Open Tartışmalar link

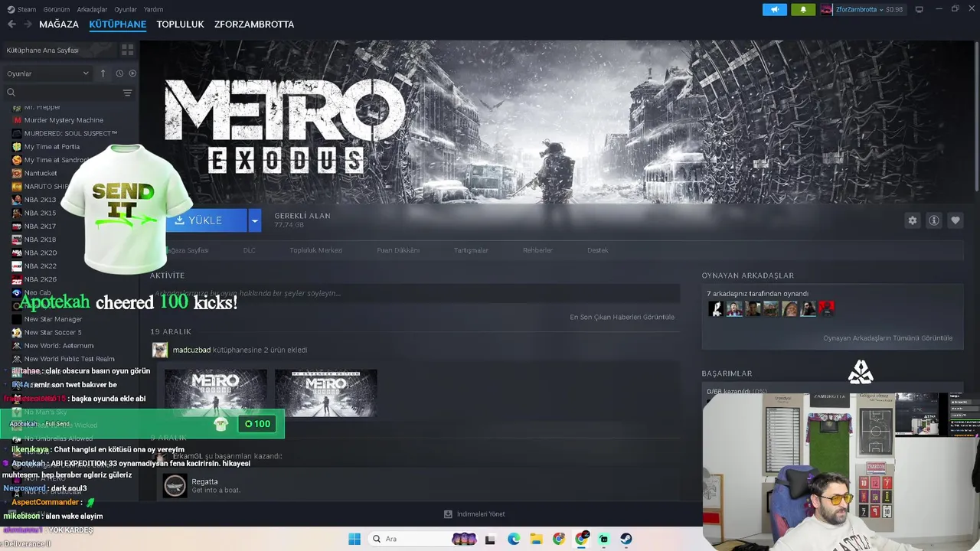coord(471,250)
